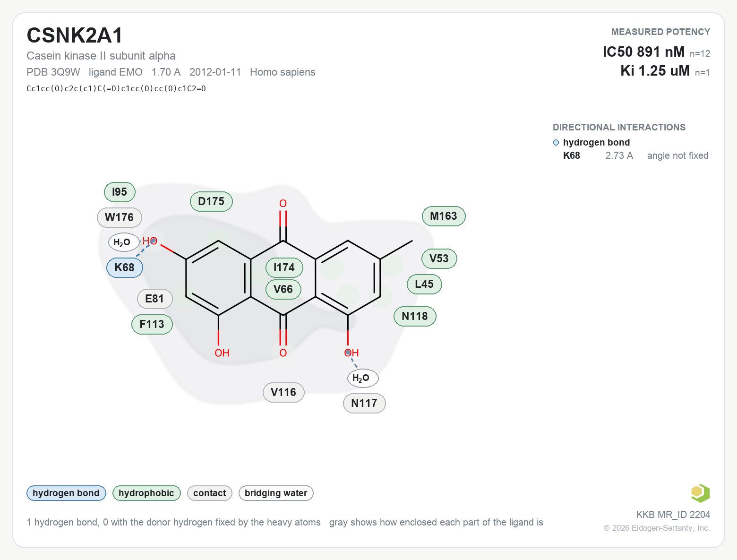Select the N117 residue label
Image resolution: width=737 pixels, height=560 pixels.
coord(364,403)
